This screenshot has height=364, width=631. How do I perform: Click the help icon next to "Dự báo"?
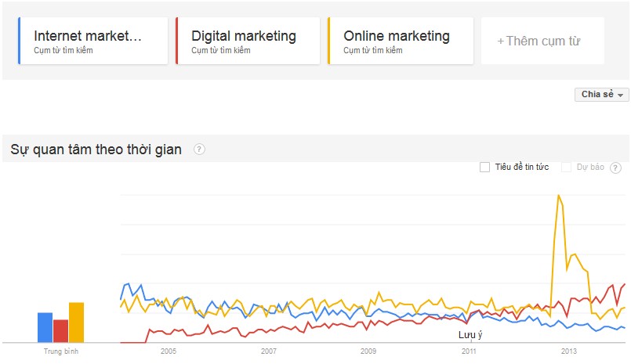615,168
